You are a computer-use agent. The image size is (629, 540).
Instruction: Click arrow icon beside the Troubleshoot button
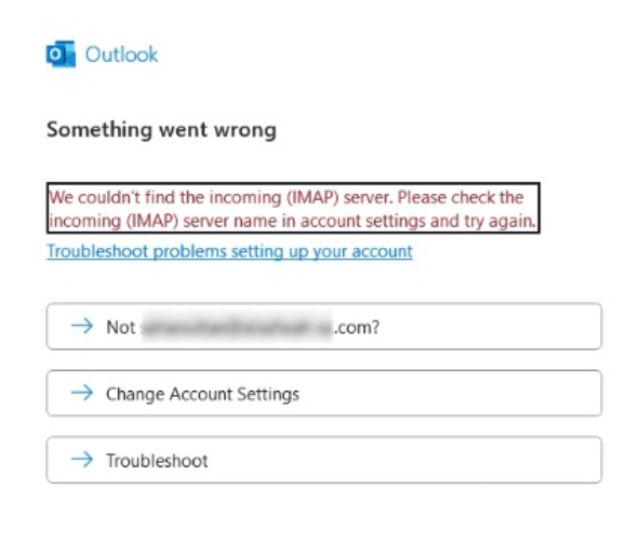[x=82, y=459]
